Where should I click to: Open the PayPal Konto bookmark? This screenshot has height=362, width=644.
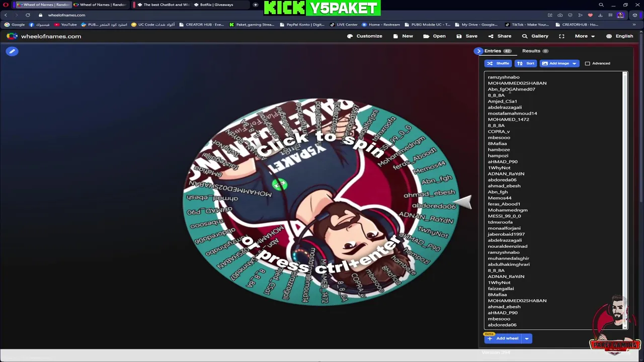(302, 25)
